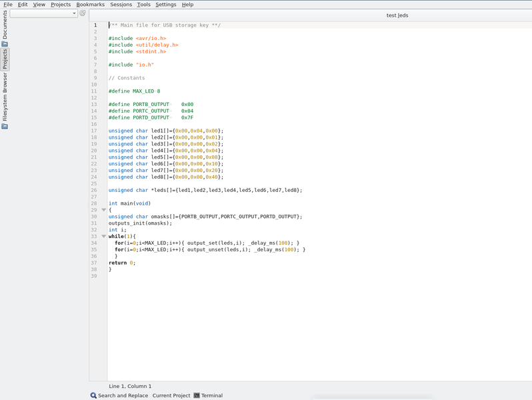Toggle the Projects side panel
Screen dimensions: 532x400
click(5, 59)
